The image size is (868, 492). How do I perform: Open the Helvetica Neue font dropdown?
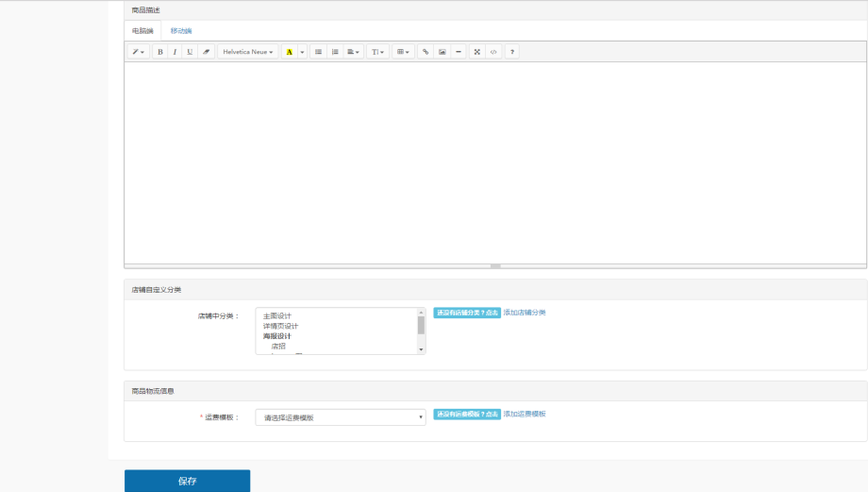[x=248, y=52]
